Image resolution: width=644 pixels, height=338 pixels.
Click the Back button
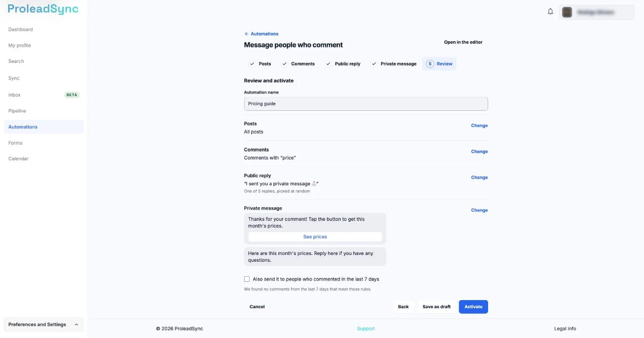click(403, 307)
